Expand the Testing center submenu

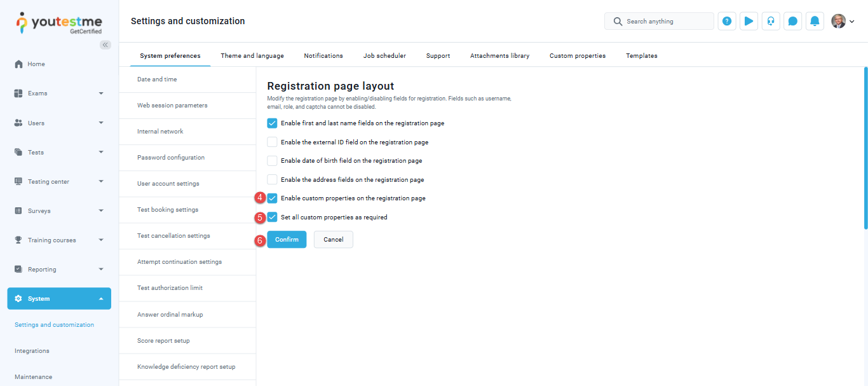[101, 182]
